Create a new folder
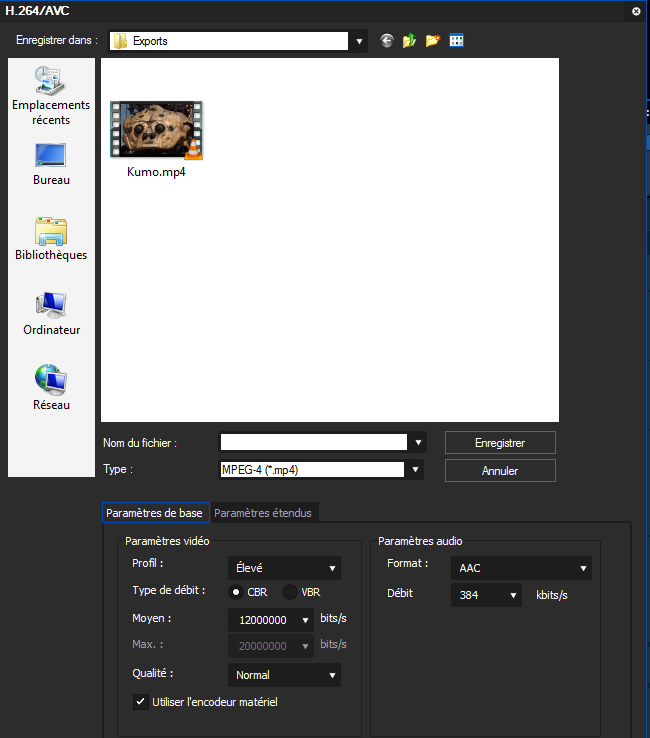The image size is (650, 738). coord(433,41)
